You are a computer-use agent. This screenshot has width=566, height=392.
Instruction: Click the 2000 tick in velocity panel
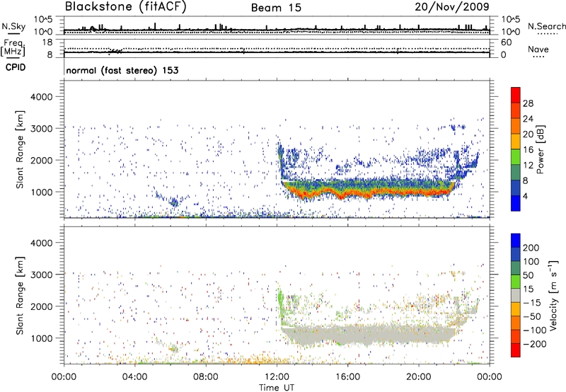pos(42,306)
